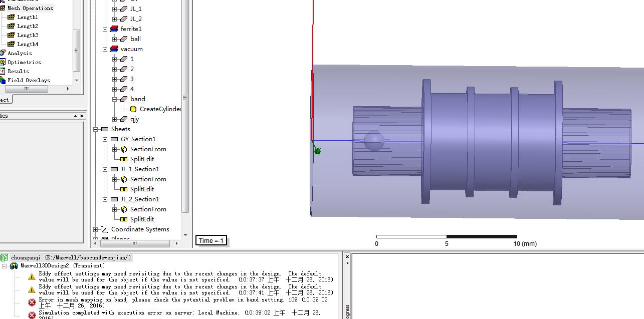This screenshot has height=319, width=644.
Task: Click the ball object icon
Action: click(x=124, y=39)
